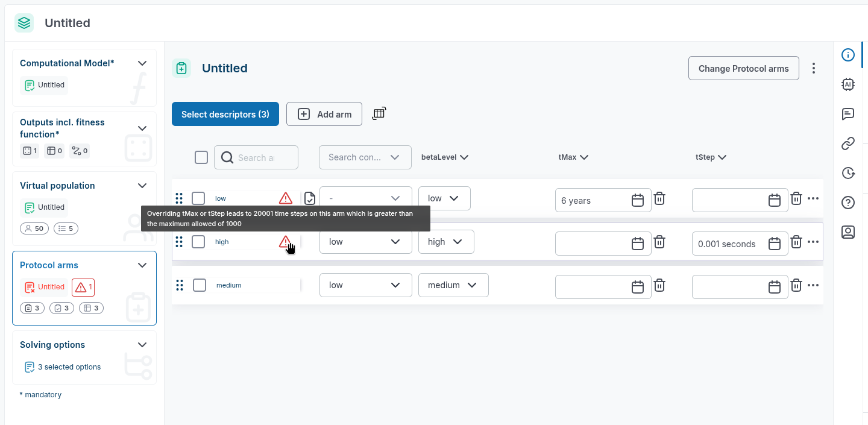Click the link icon in right sidebar
This screenshot has height=425, width=868.
click(848, 143)
